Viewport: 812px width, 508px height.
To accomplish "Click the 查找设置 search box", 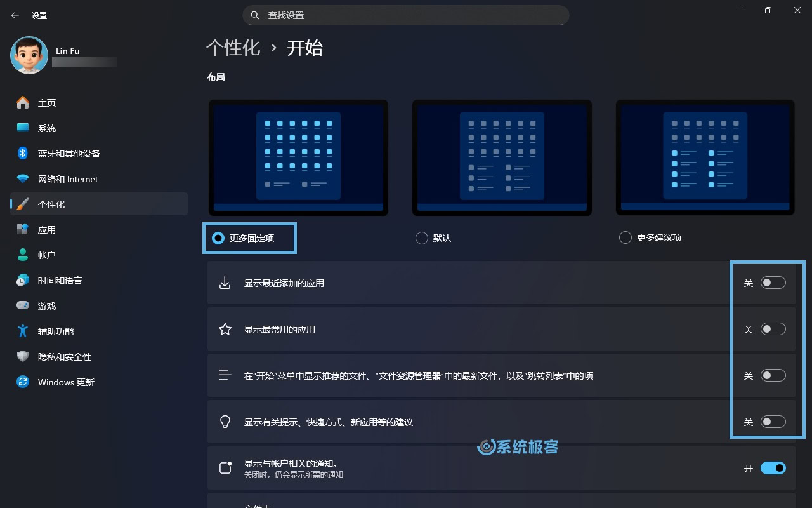I will (x=406, y=15).
